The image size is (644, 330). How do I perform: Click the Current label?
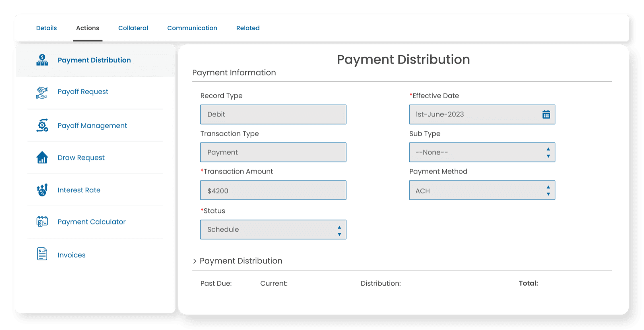pos(274,283)
